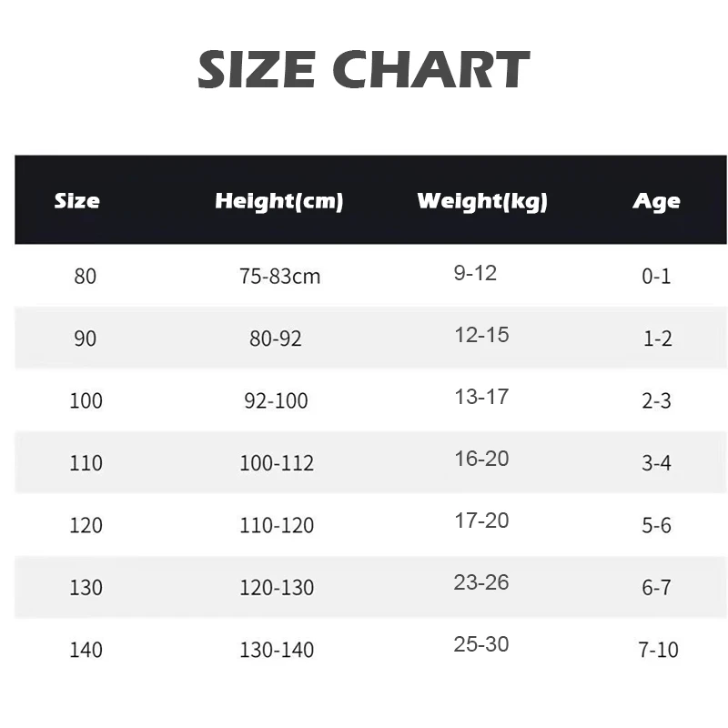Click the Size column header
This screenshot has height=728, width=728.
[x=77, y=201]
